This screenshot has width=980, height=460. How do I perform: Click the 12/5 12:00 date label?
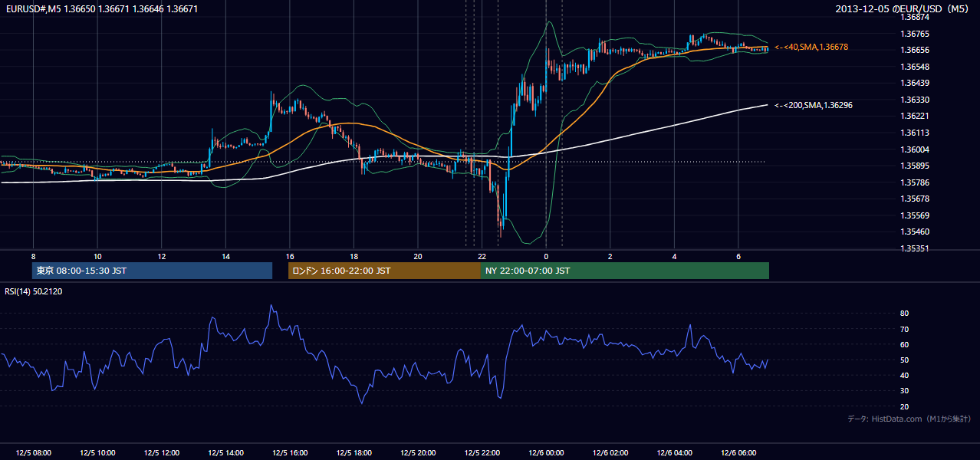[162, 453]
